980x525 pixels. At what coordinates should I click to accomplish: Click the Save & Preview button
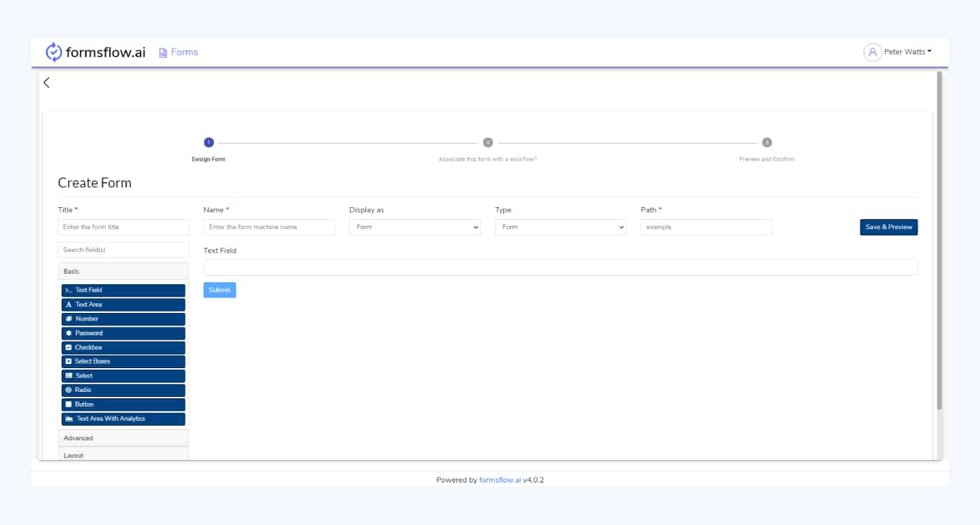point(888,227)
